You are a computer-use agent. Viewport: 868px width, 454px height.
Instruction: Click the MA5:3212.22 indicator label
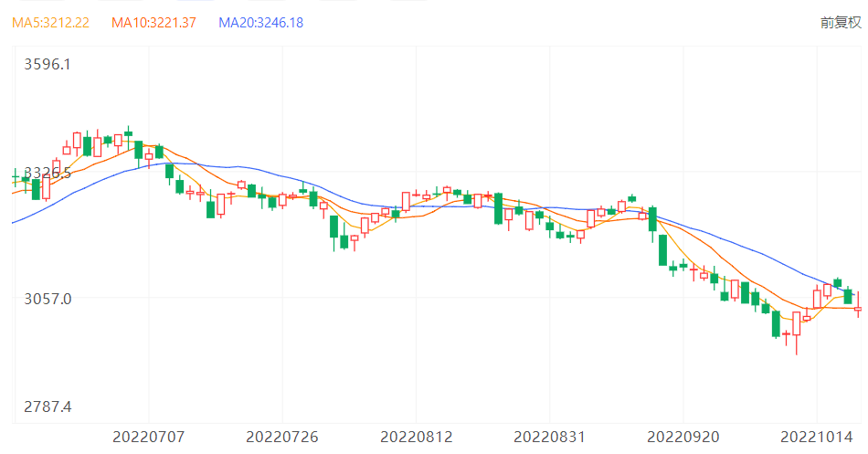pos(50,23)
